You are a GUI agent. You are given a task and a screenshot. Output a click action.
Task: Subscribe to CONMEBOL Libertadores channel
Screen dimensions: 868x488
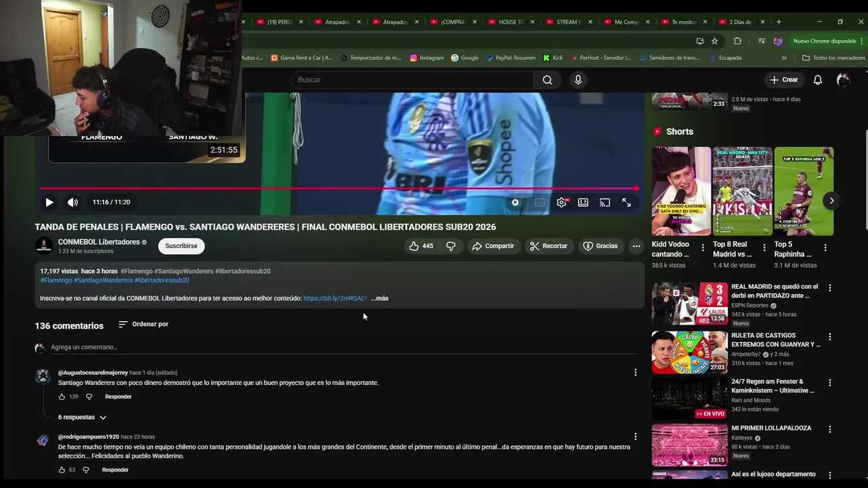pyautogui.click(x=181, y=246)
